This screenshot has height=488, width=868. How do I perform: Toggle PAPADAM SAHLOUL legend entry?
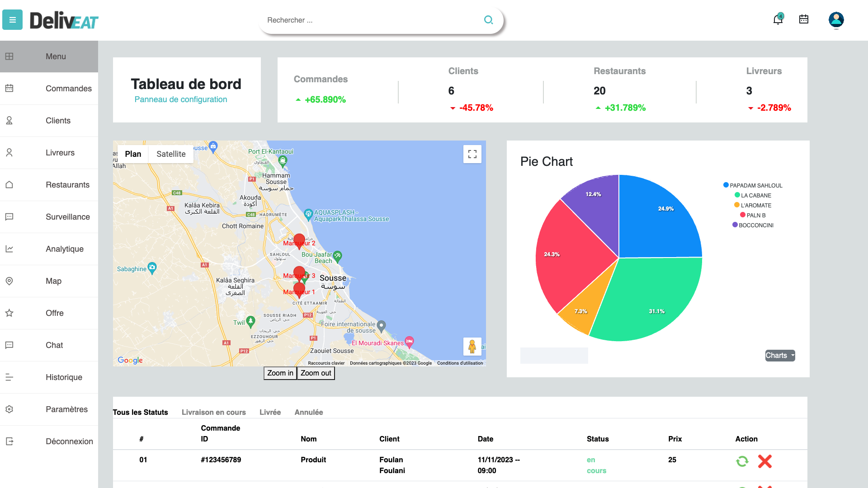(x=753, y=185)
